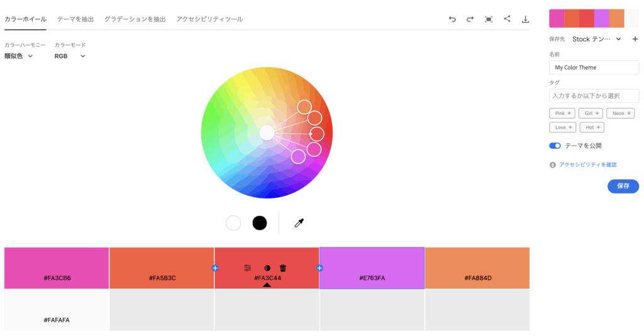This screenshot has width=644, height=336.
Task: Click the redo arrow icon
Action: [470, 19]
